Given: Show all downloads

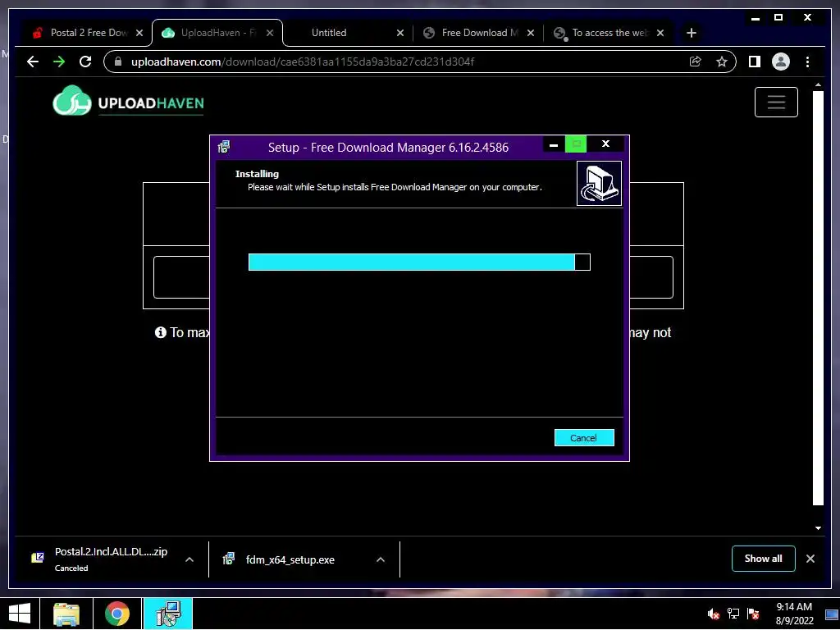Looking at the screenshot, I should click(764, 559).
